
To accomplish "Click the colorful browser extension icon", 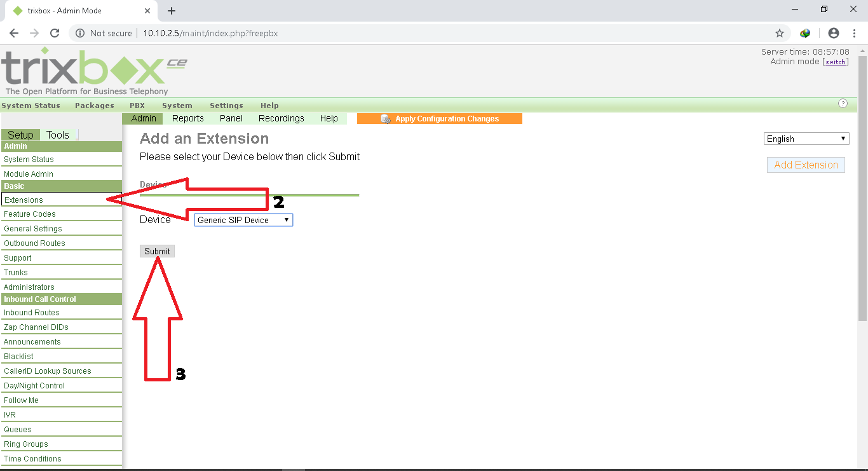I will [x=805, y=33].
